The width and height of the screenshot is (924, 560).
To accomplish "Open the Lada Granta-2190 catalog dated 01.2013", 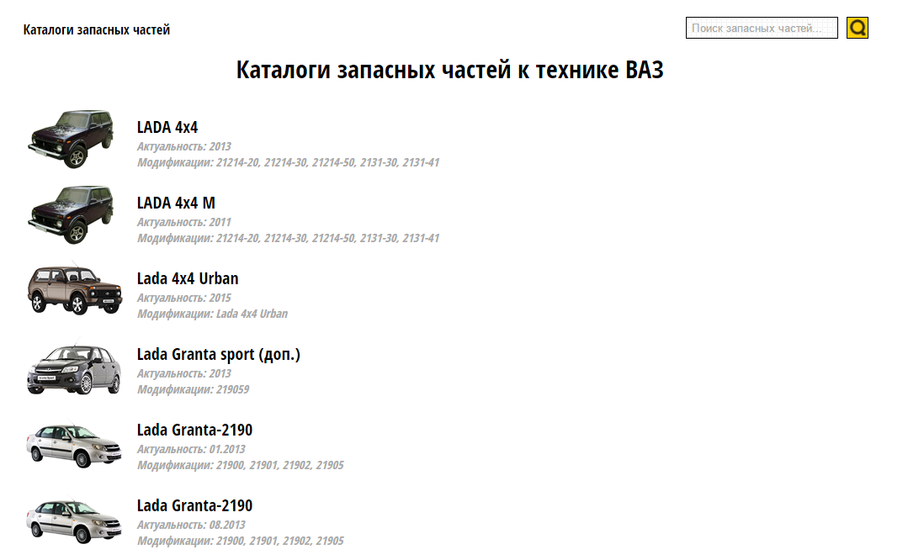I will tap(194, 430).
